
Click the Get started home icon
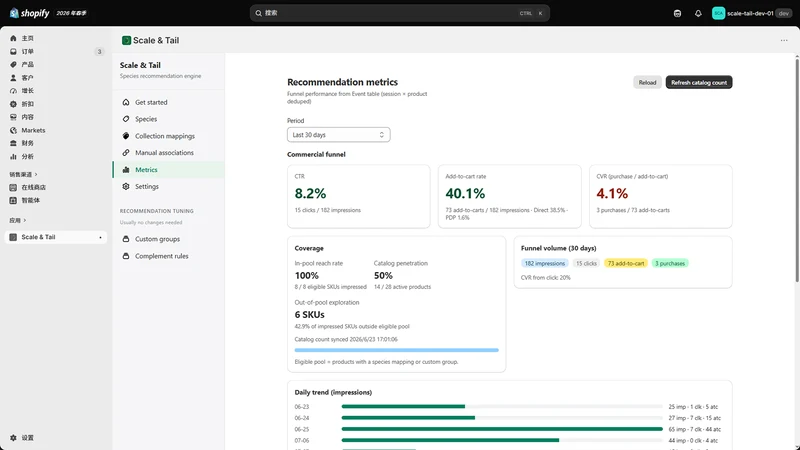[x=126, y=102]
